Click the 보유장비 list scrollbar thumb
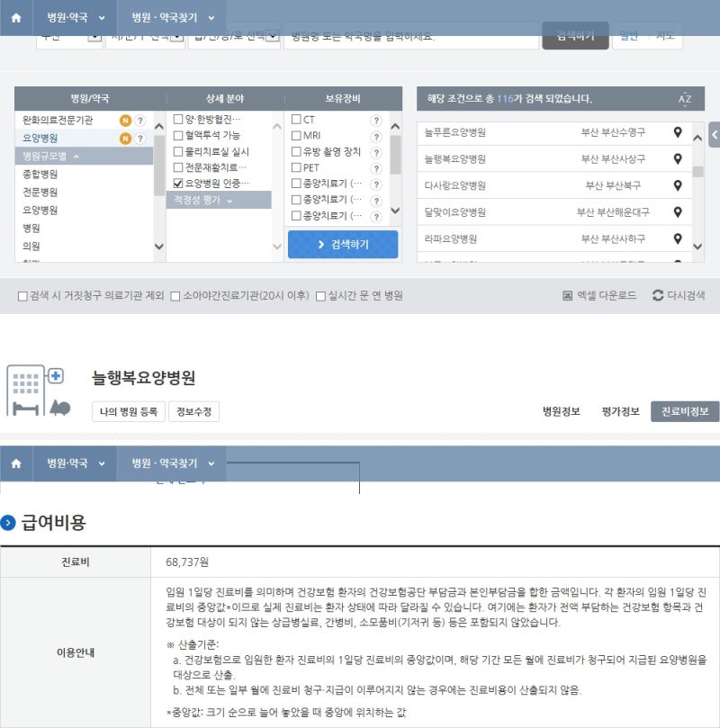The width and height of the screenshot is (720, 728). pyautogui.click(x=395, y=155)
